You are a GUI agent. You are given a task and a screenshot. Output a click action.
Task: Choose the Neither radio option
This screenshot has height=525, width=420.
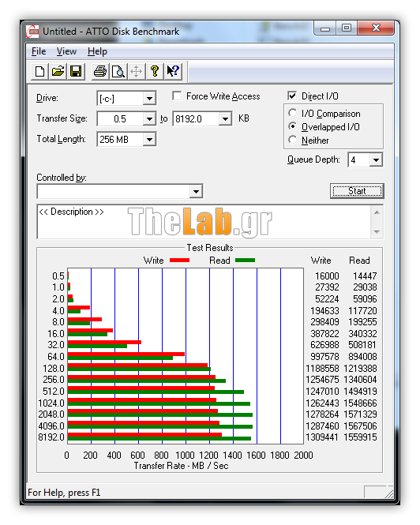[292, 140]
